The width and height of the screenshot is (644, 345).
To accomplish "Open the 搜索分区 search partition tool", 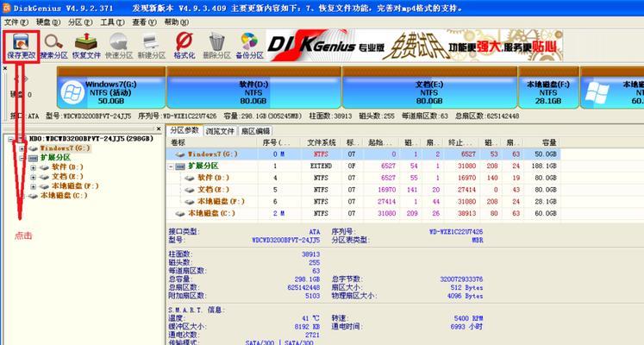I will pos(53,47).
